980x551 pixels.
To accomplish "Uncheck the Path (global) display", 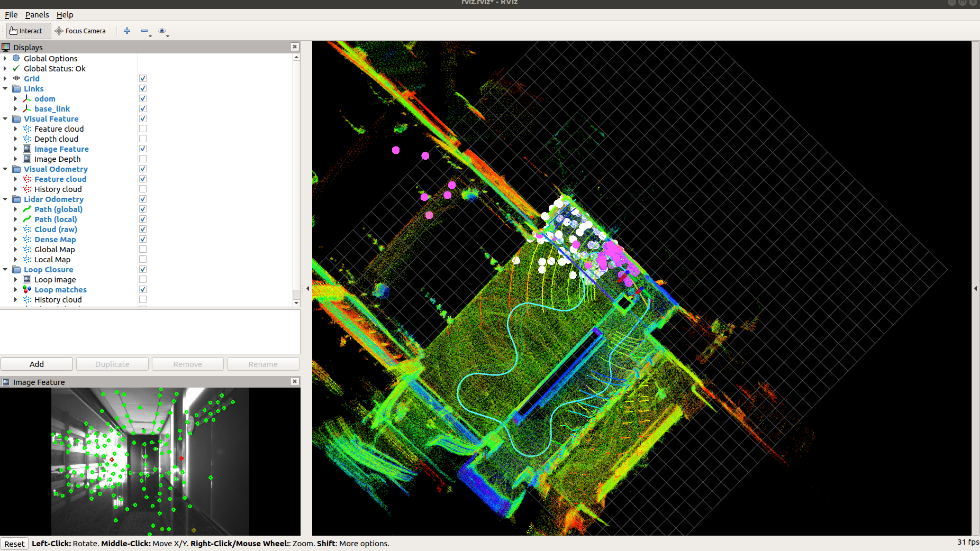I will (143, 209).
